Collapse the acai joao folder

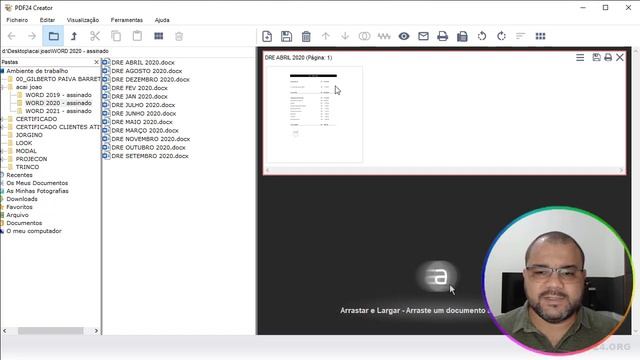3,87
